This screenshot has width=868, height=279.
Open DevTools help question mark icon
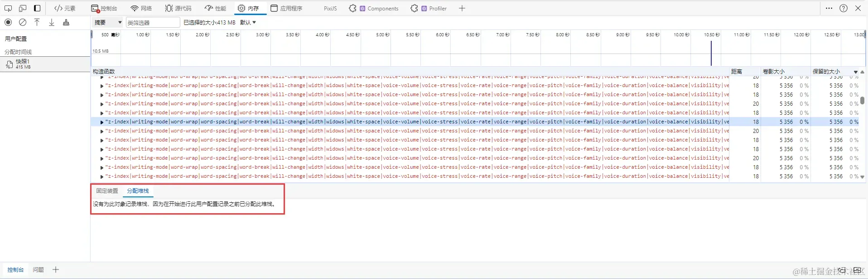844,8
